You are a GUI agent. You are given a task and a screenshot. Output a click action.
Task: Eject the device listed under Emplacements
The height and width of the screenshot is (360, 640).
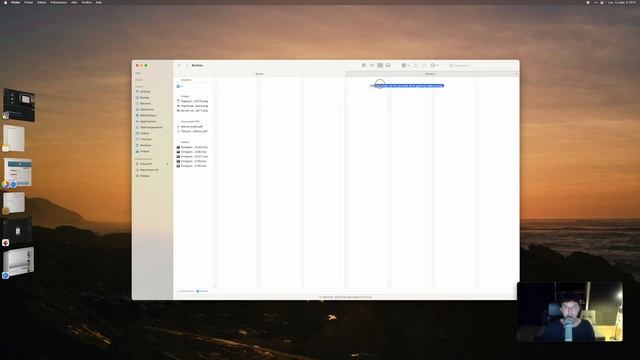(167, 164)
